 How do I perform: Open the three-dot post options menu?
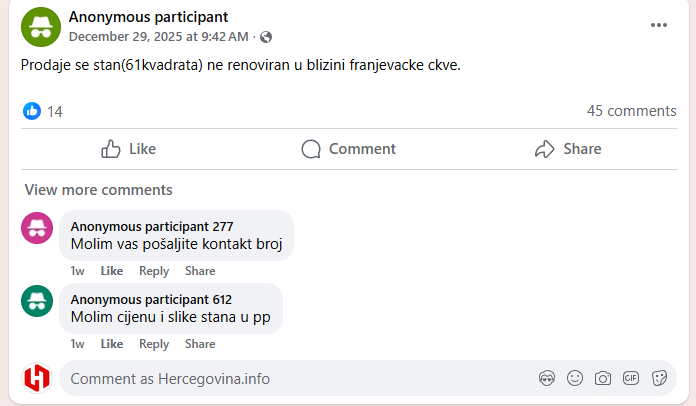(658, 25)
